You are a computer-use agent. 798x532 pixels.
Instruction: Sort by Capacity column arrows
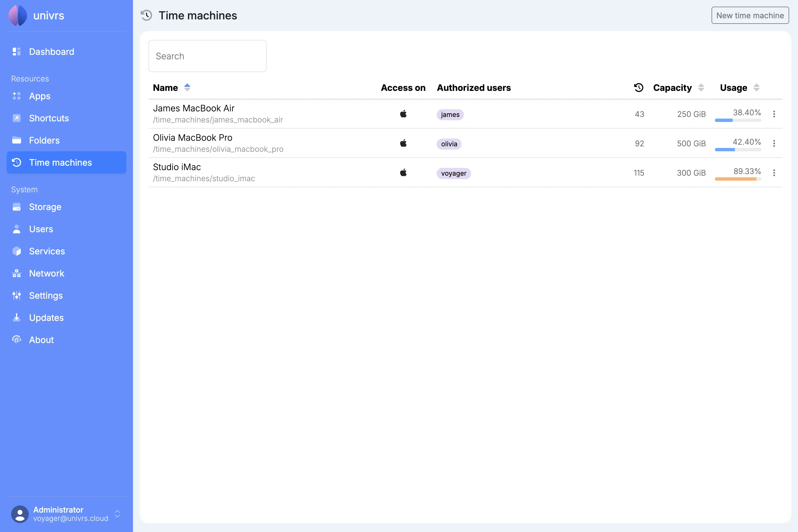coord(701,88)
